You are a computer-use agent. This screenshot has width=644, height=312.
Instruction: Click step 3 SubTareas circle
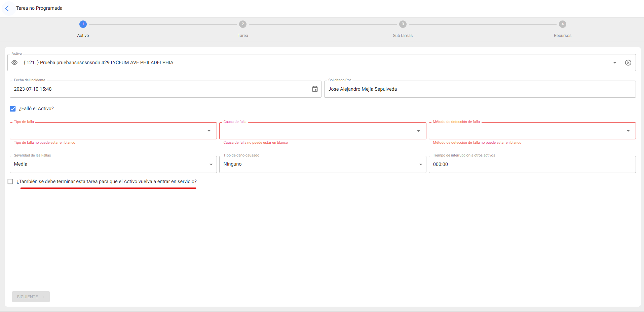point(403,24)
